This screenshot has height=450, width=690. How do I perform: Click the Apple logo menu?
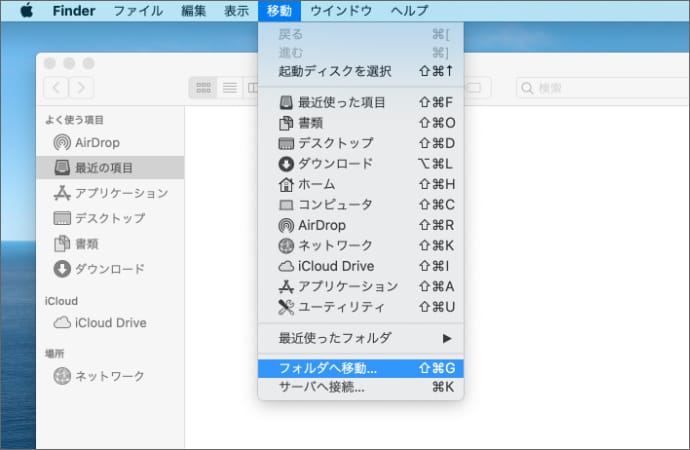tap(27, 11)
